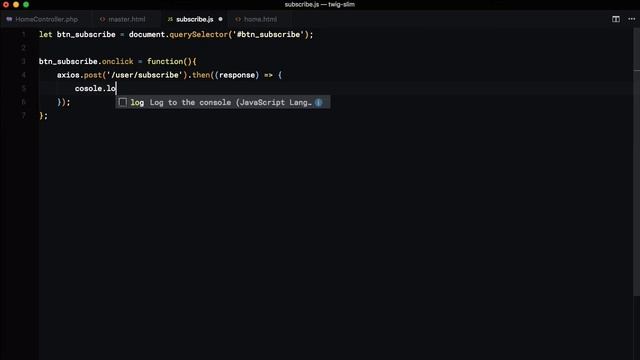Click the unsaved dot on subscribe.js tab
Screen dimensions: 640x360
(220, 19)
